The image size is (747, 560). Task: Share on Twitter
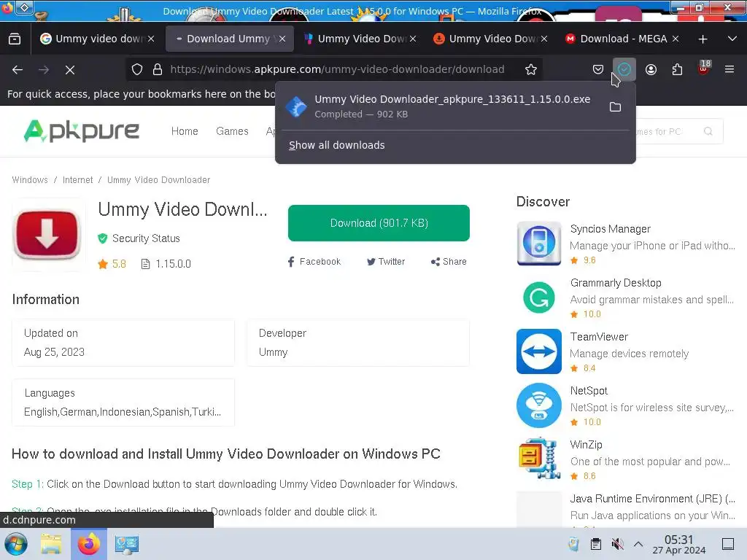tap(385, 262)
